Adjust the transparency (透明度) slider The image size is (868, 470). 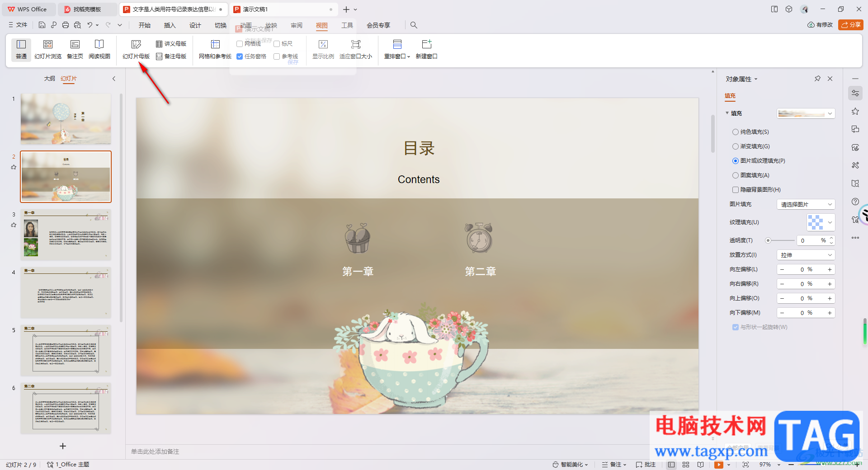[768, 240]
